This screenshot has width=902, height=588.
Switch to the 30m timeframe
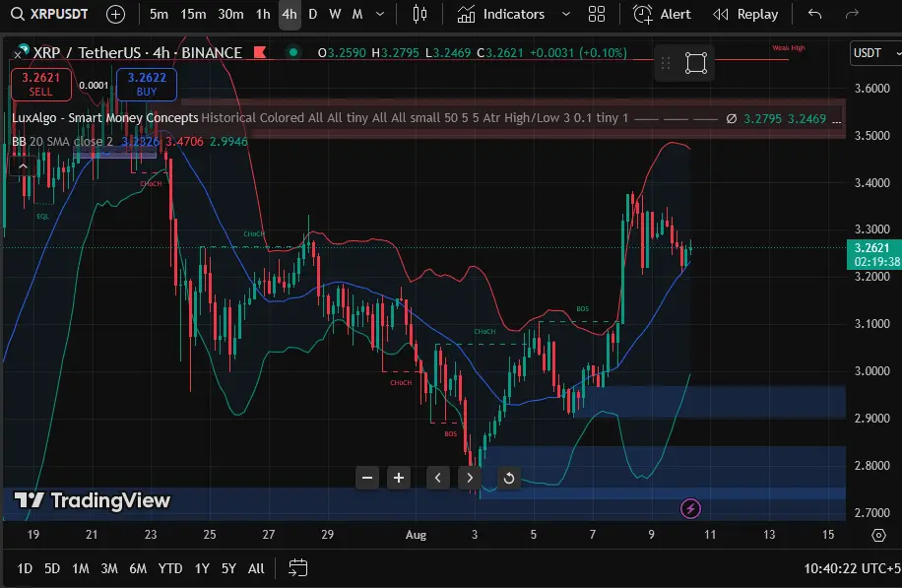230,15
